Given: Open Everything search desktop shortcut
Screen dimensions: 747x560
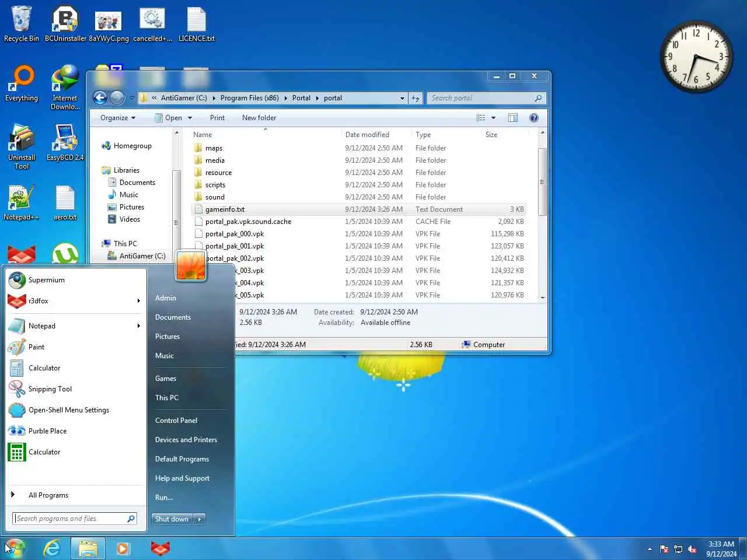Looking at the screenshot, I should click(22, 83).
